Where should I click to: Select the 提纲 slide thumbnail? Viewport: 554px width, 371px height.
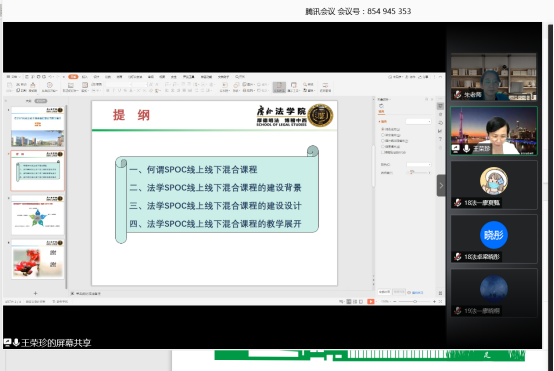coord(37,171)
